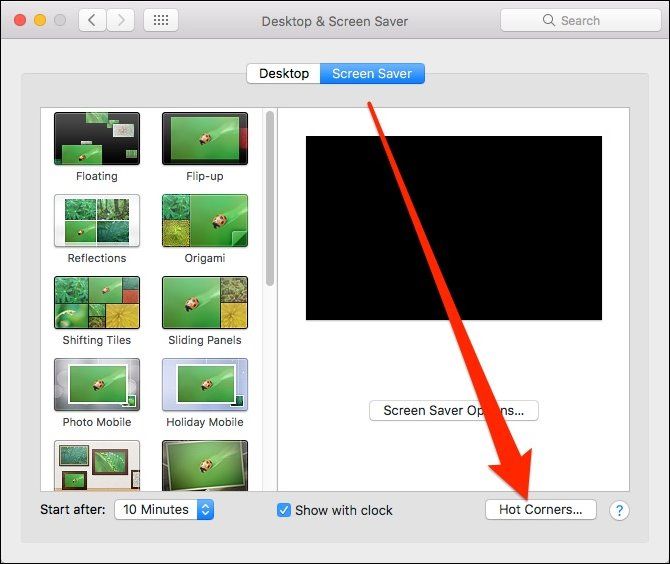Open the Start after 10 Minutes dropdown
The height and width of the screenshot is (564, 670).
click(164, 510)
